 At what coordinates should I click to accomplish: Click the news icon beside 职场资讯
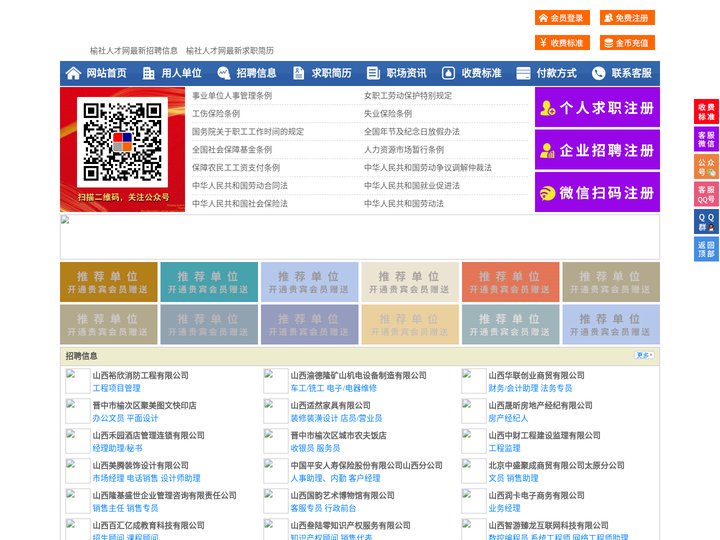pos(373,73)
